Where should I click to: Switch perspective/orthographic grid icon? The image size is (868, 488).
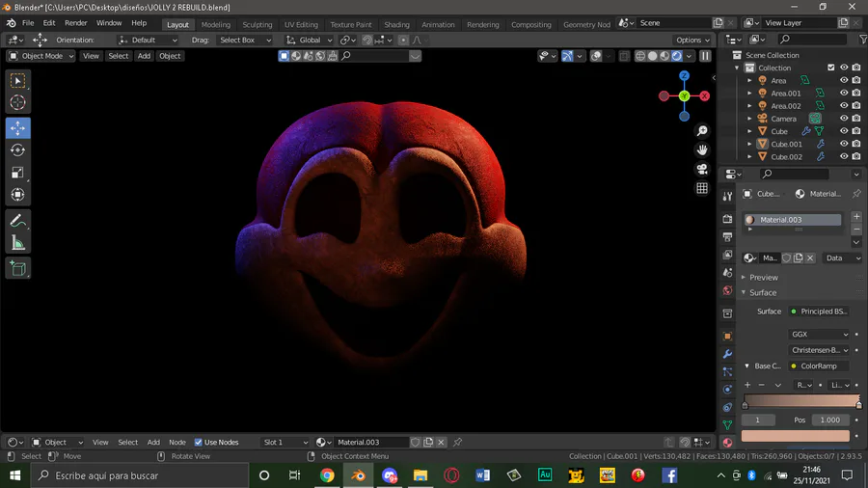tap(702, 188)
